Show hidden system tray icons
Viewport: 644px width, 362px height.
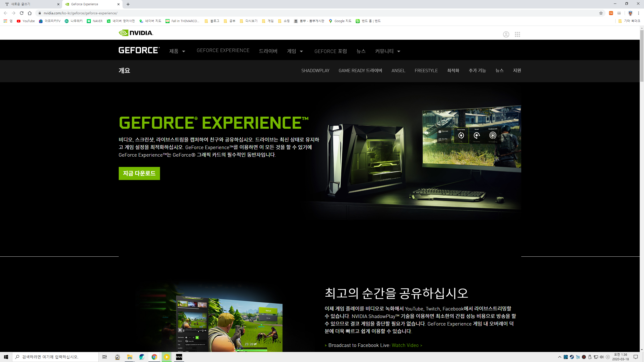(559, 357)
